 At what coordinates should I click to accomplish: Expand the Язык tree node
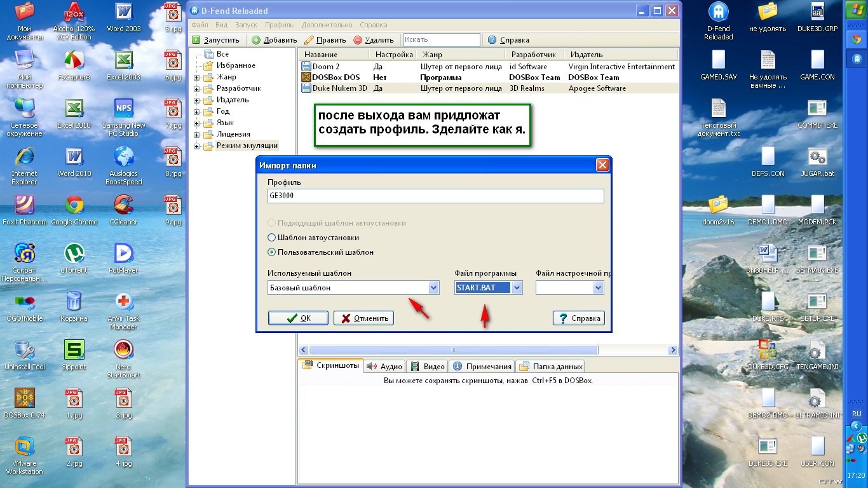pyautogui.click(x=197, y=123)
